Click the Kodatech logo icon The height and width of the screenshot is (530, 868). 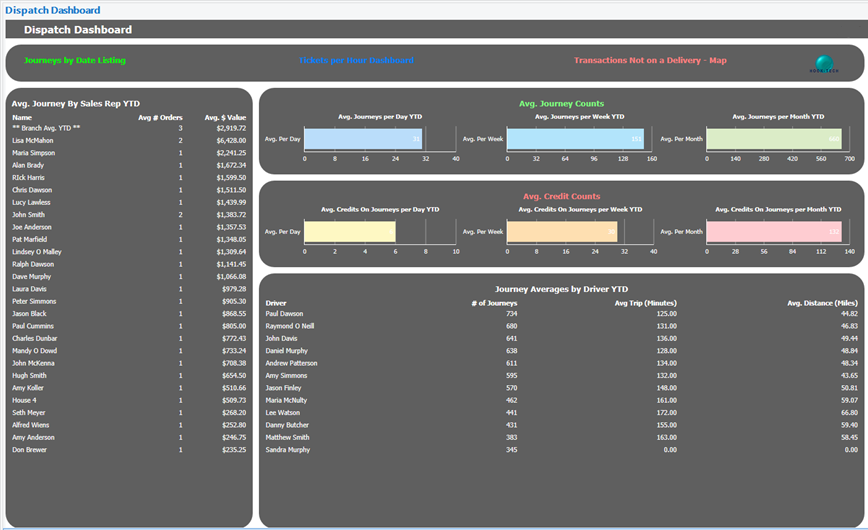click(824, 64)
